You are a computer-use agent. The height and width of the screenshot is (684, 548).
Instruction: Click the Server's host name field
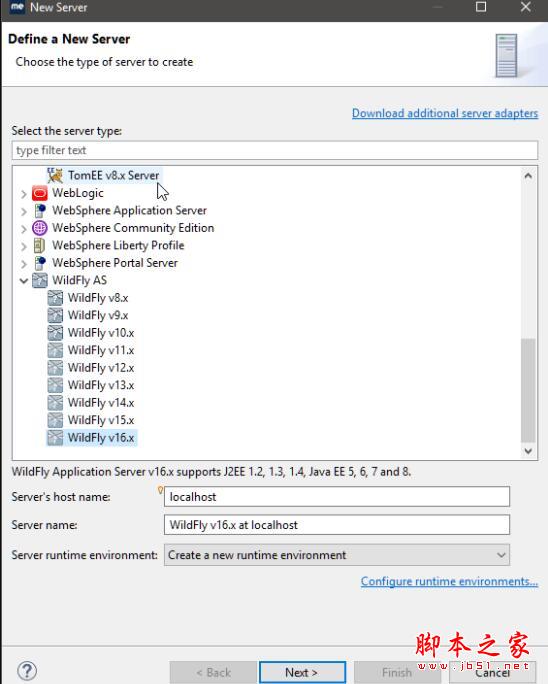pos(336,497)
